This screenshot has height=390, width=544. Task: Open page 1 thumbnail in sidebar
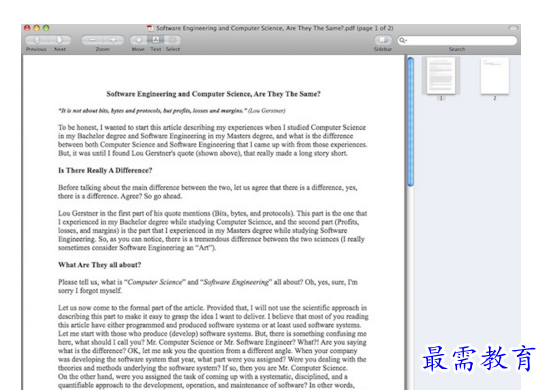click(441, 76)
